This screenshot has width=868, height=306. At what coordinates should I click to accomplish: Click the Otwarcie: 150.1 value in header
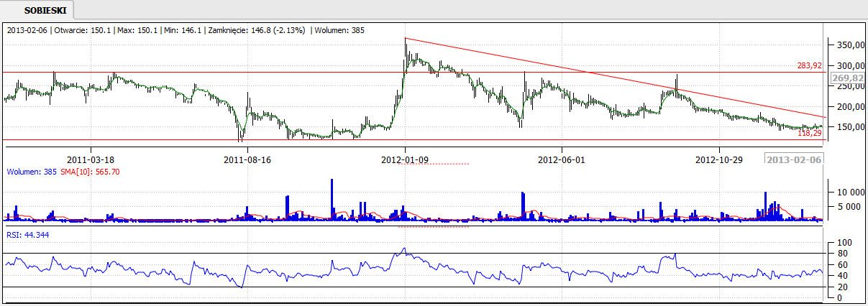tap(82, 30)
